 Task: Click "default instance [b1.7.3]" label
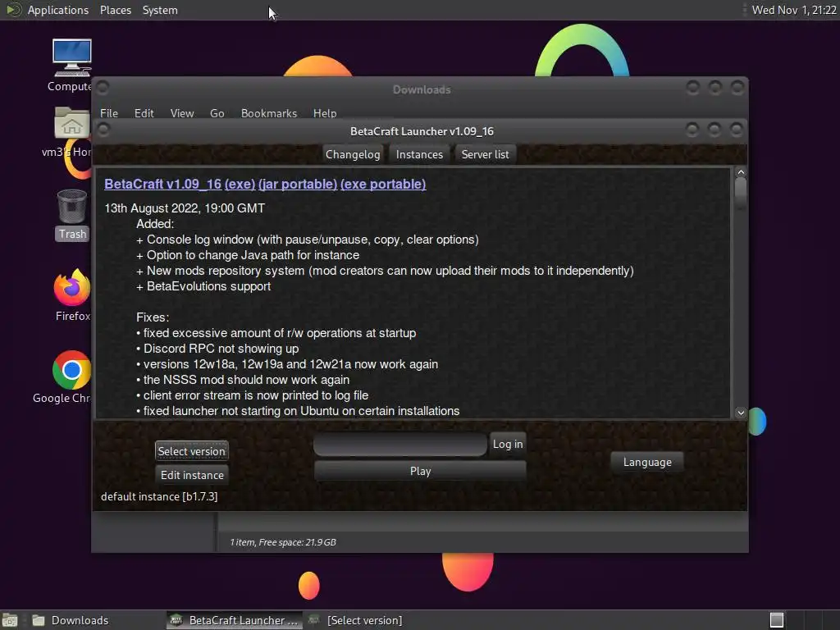[x=159, y=496]
